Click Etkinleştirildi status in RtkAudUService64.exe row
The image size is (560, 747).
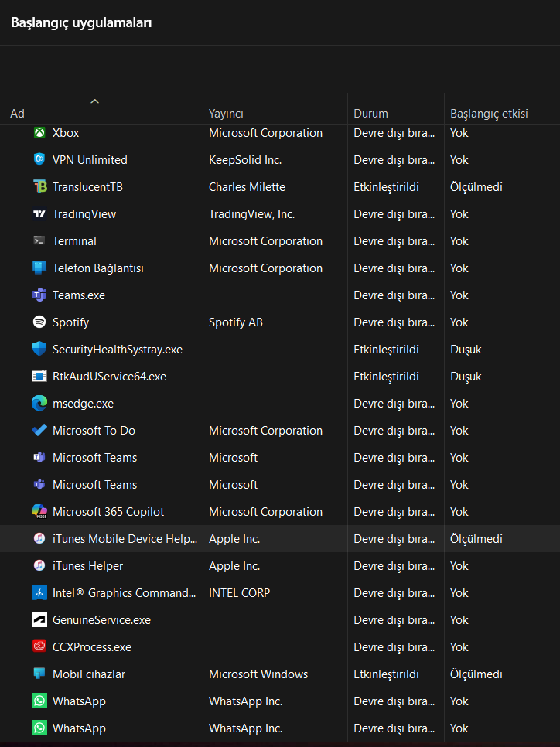click(x=386, y=377)
